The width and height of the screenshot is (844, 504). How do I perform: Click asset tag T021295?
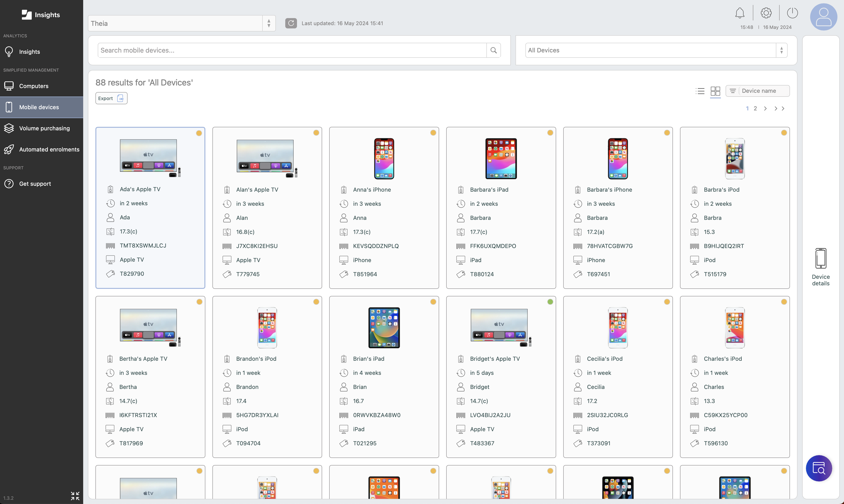tap(365, 443)
